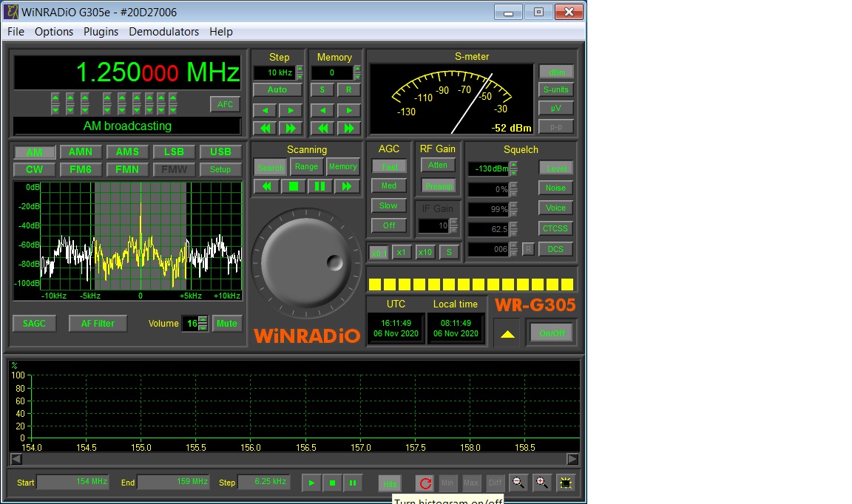Click the yellow chip icon in the bottom toolbar

[x=567, y=483]
